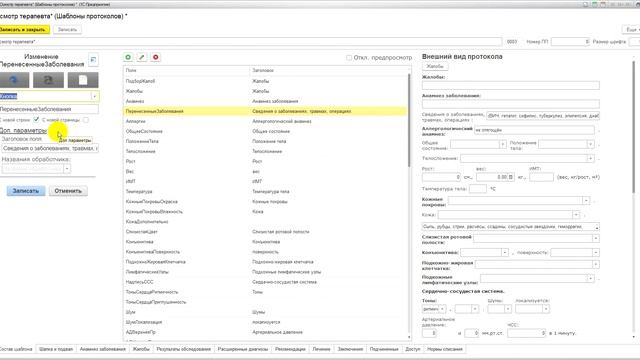Open the field type dropdown arrow
This screenshot has width=640, height=360.
(x=95, y=96)
